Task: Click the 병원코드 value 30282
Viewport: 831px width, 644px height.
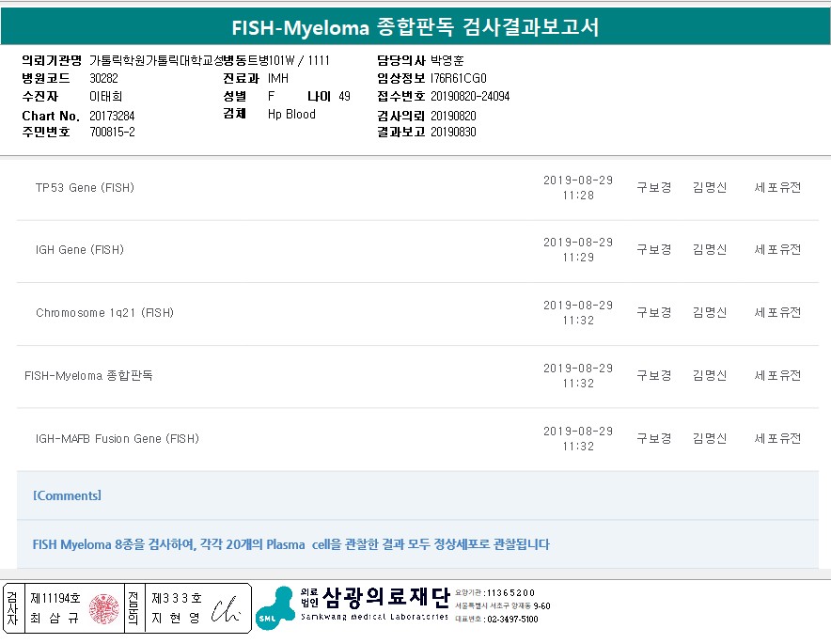Action: [x=103, y=78]
